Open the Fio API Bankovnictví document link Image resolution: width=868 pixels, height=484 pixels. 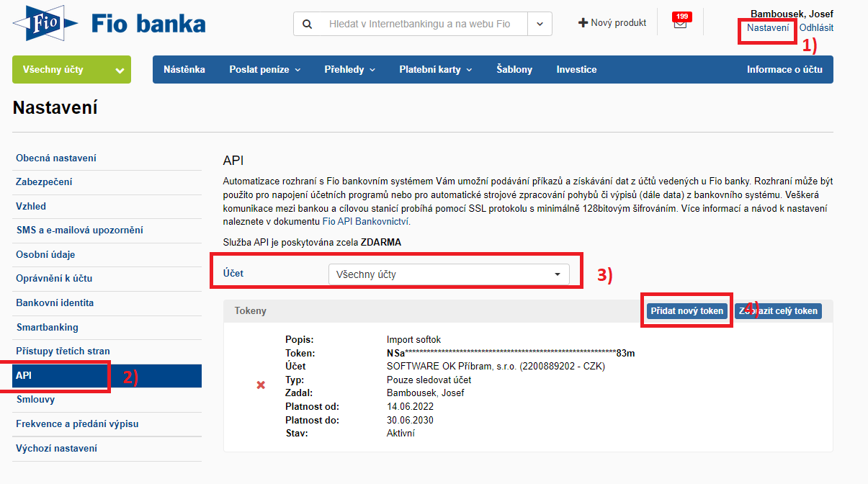(365, 221)
